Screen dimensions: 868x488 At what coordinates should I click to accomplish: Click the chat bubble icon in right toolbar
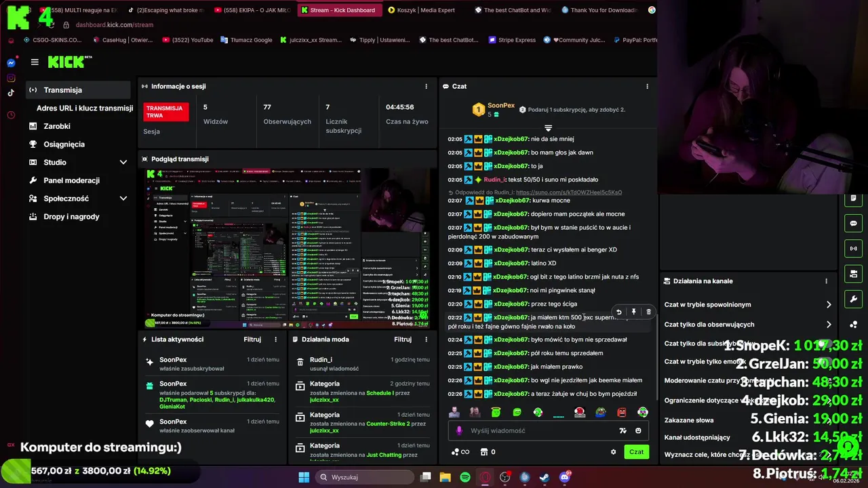point(853,224)
